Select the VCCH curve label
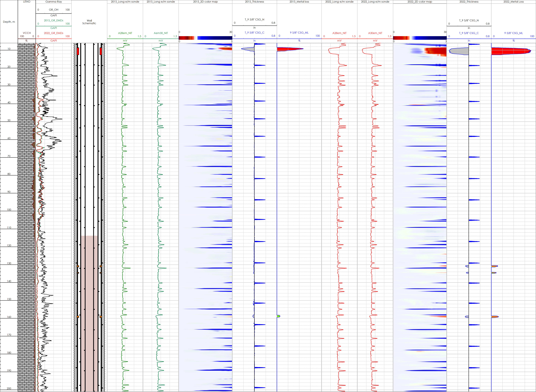 pos(27,33)
